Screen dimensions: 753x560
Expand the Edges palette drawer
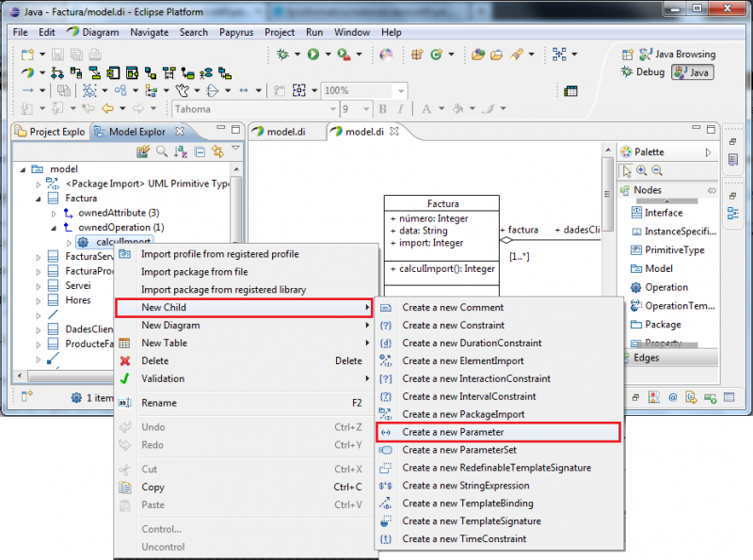(x=647, y=358)
